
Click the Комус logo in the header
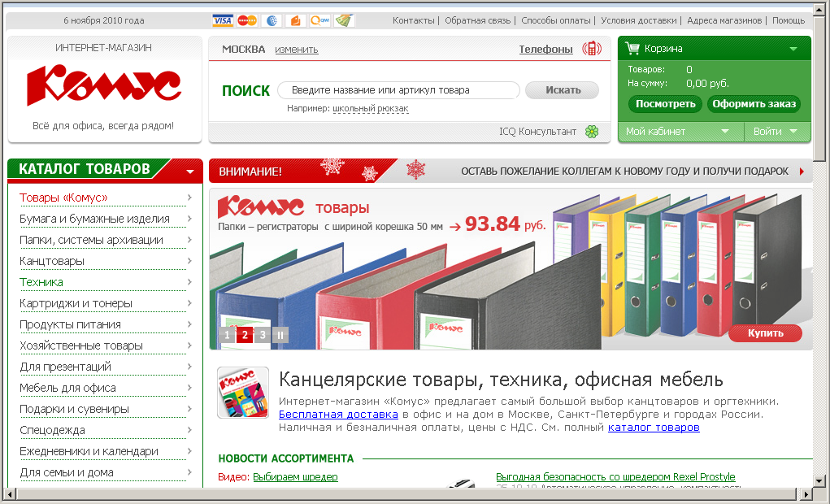[x=104, y=85]
